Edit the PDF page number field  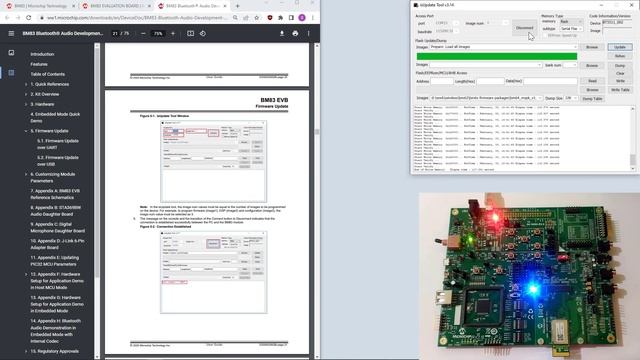(x=115, y=33)
